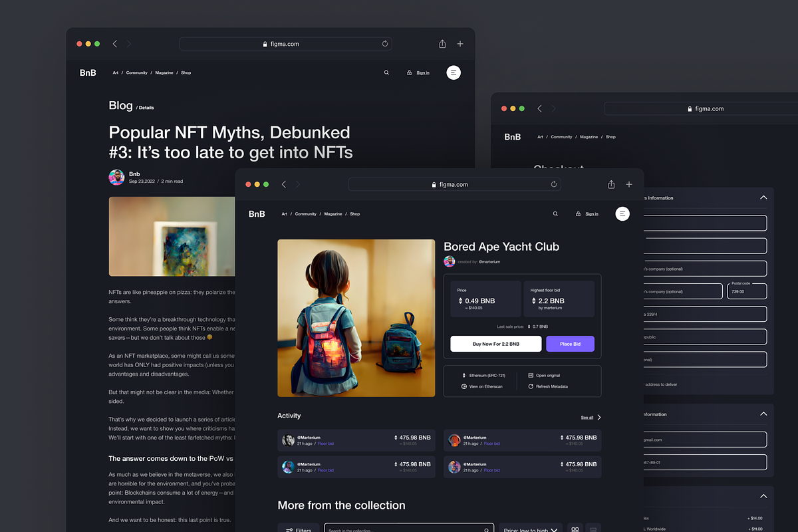Viewport: 798px width, 532px height.
Task: Click the 'Details' breadcrumb next to Blog
Action: coord(146,107)
